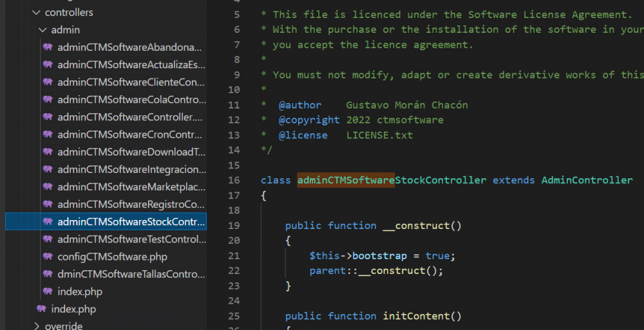Click PHP icon of adminCTMSoftwareMarketplac...
The width and height of the screenshot is (644, 330).
click(x=48, y=187)
